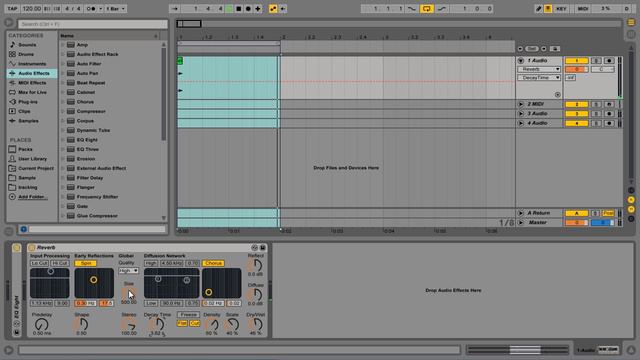The width and height of the screenshot is (640, 360).
Task: Expand the Compressor folder
Action: click(x=62, y=111)
